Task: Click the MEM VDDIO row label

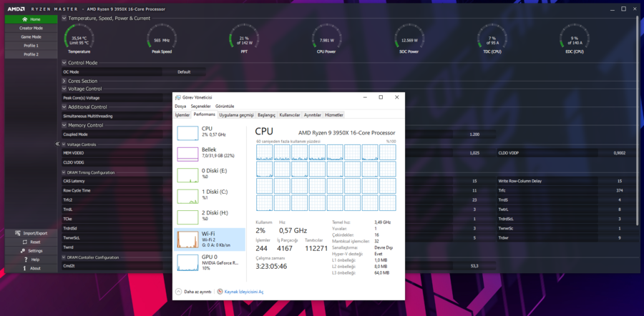Action: pyautogui.click(x=73, y=153)
